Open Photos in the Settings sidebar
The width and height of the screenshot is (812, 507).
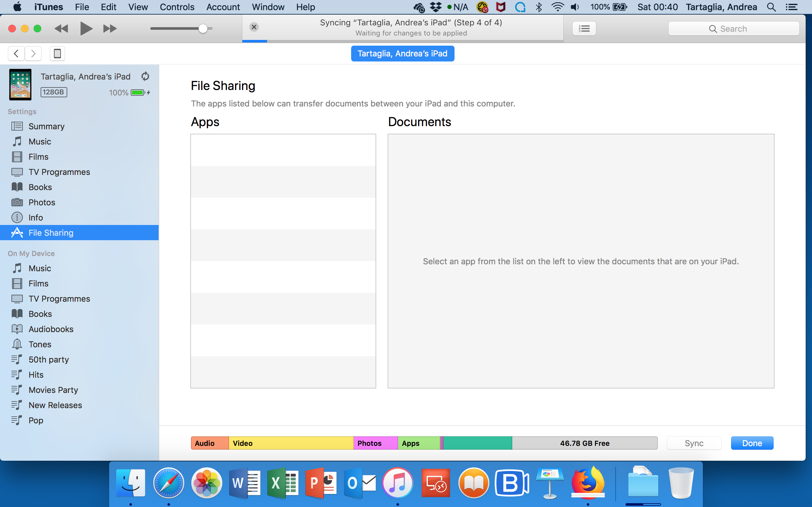click(x=42, y=202)
